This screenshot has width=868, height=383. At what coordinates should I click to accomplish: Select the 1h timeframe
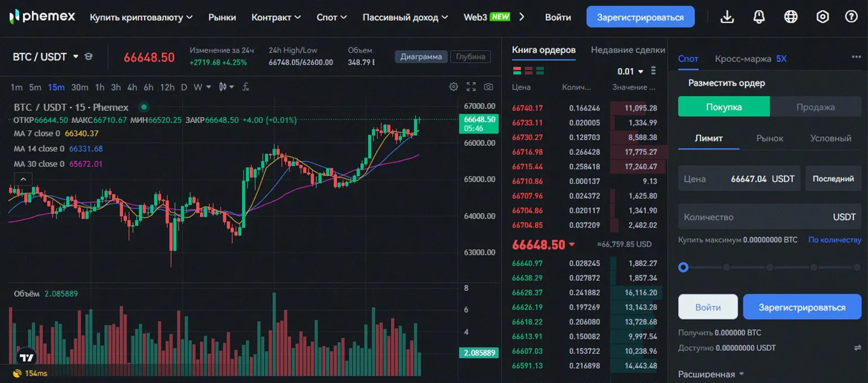(100, 87)
